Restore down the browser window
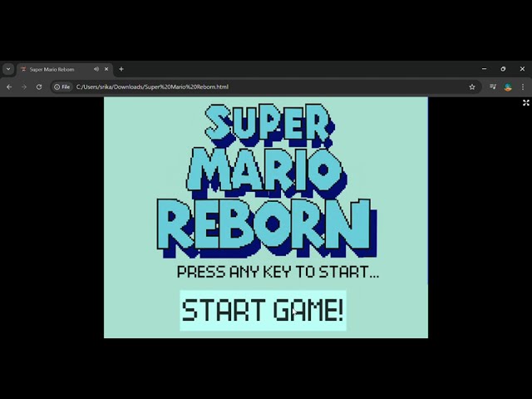Viewport: 532px width, 399px height. [503, 69]
